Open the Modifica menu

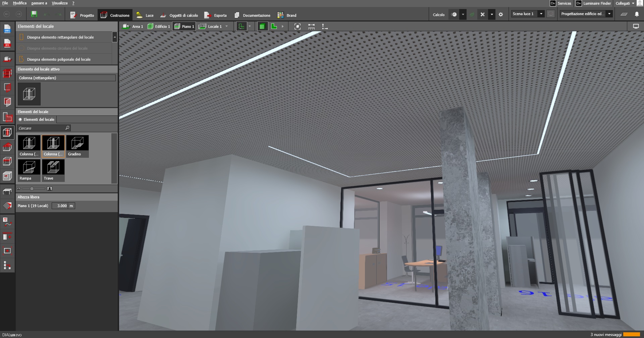(x=20, y=3)
